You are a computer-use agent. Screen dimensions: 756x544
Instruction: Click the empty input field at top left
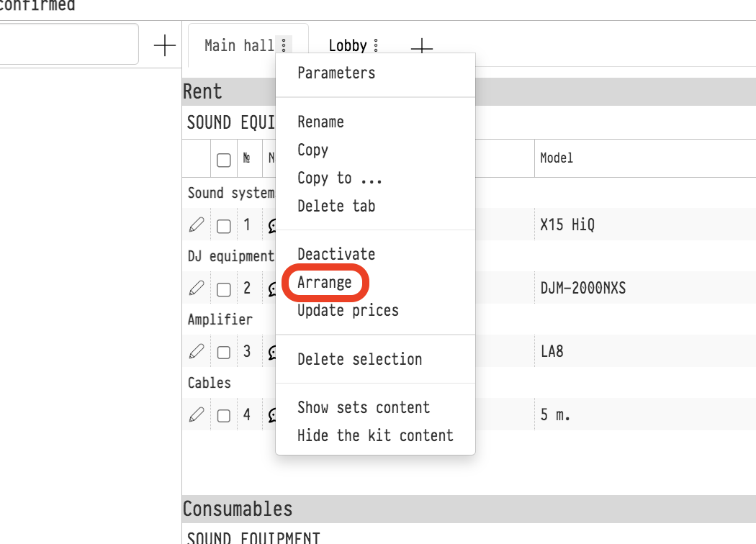pos(68,45)
